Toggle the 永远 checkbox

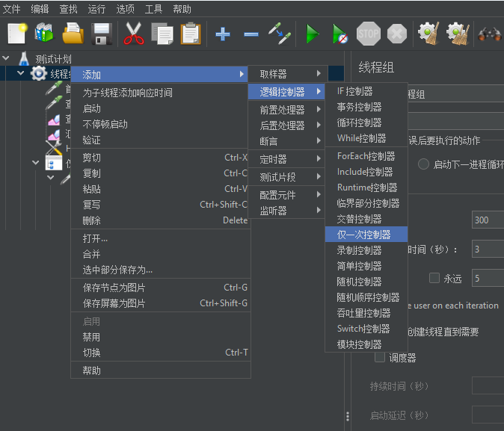(434, 279)
